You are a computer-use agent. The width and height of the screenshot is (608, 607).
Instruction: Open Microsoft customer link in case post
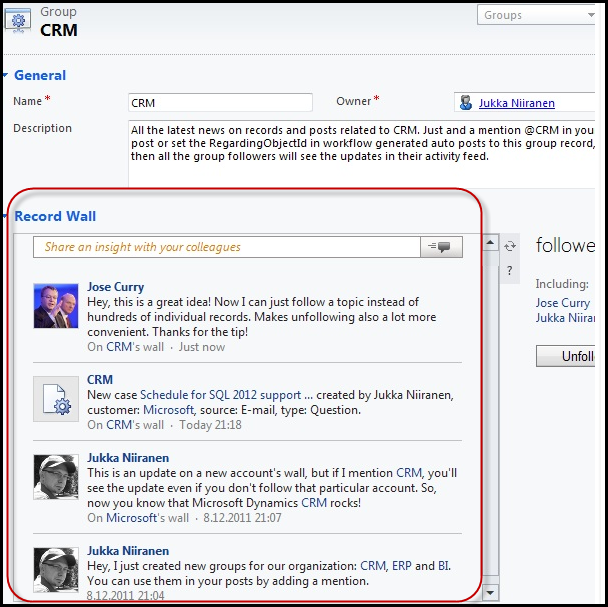(x=169, y=410)
